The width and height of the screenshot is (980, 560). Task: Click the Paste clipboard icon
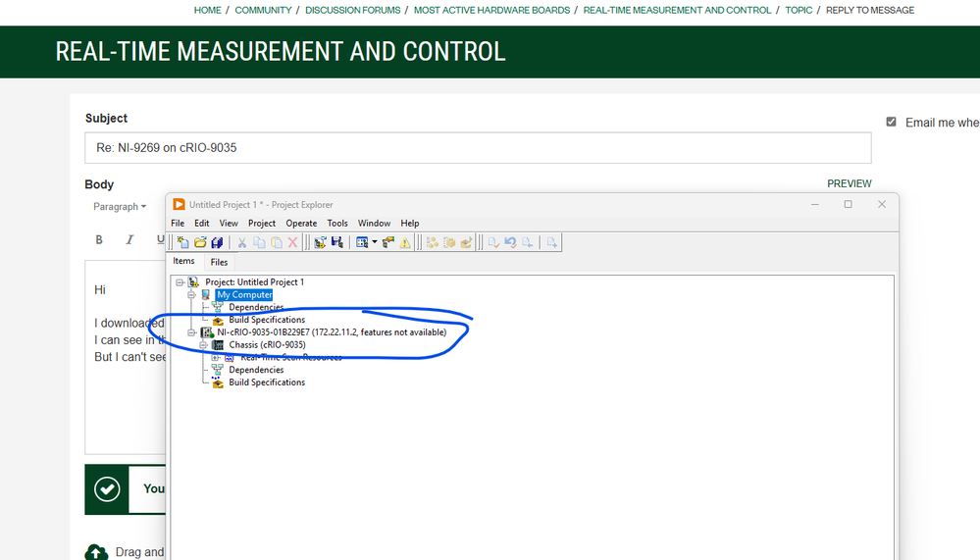click(276, 242)
